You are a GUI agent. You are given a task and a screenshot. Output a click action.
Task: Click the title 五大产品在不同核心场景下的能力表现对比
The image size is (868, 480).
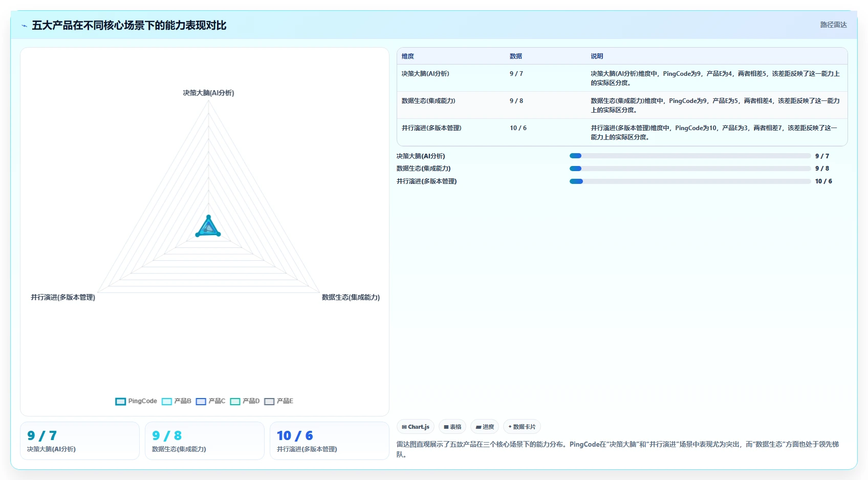pyautogui.click(x=129, y=26)
